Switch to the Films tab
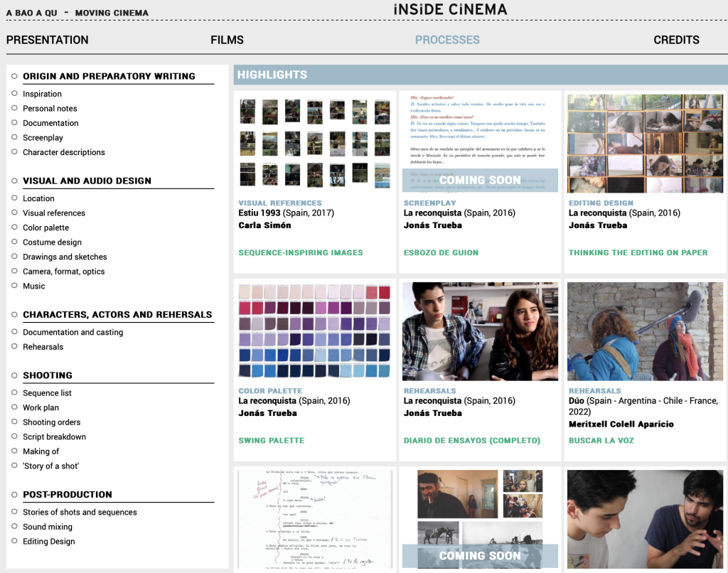Screen dimensions: 728x573 [227, 40]
